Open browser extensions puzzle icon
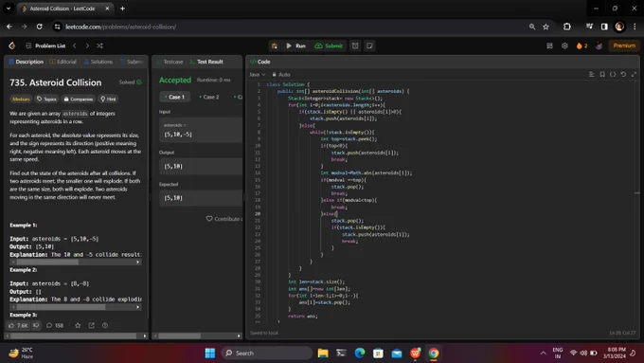Image resolution: width=644 pixels, height=363 pixels. click(567, 27)
